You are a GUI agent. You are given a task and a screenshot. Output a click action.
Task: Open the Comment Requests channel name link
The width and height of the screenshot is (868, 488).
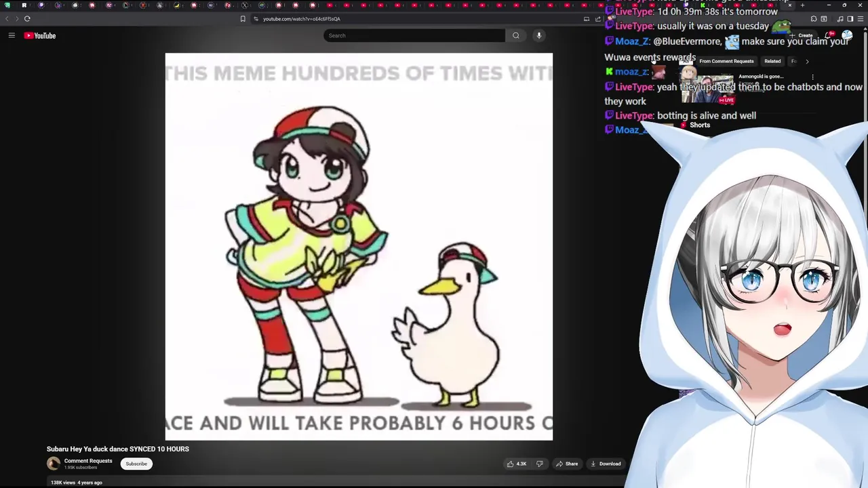(88, 461)
